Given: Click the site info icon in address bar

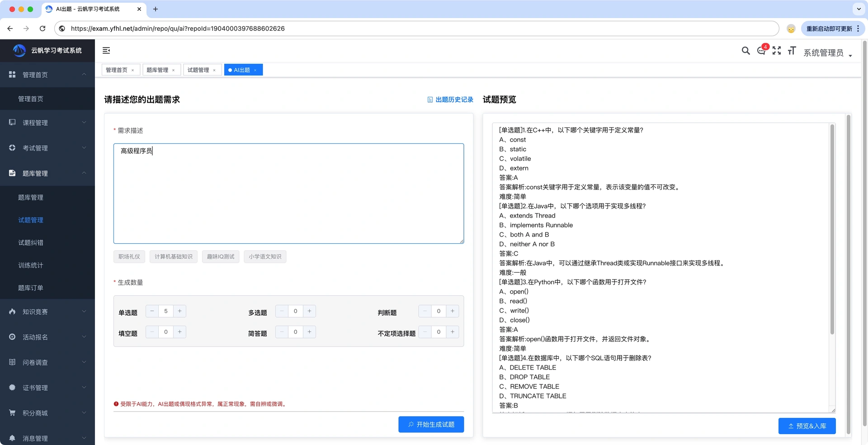Looking at the screenshot, I should (62, 28).
